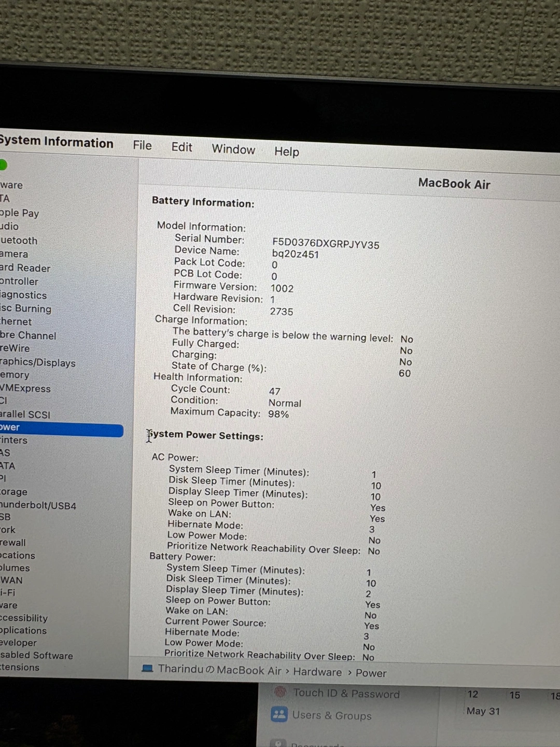Screen dimensions: 560x747
Task: Click the AC Power section label
Action: [x=175, y=457]
